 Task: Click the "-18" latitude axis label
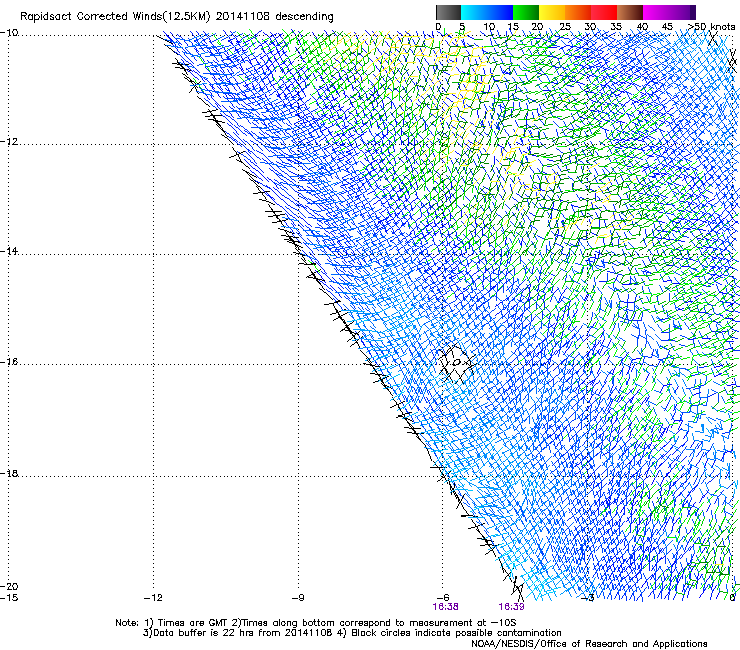click(9, 473)
